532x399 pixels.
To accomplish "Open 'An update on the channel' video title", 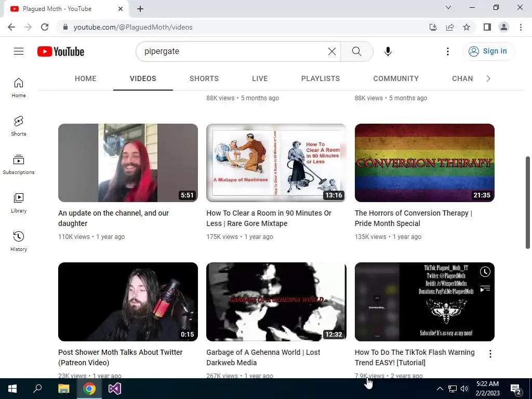I will coord(113,218).
